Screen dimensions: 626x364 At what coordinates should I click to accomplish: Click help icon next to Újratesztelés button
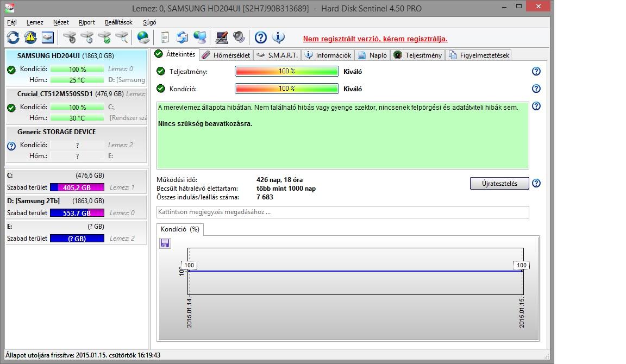(x=536, y=183)
